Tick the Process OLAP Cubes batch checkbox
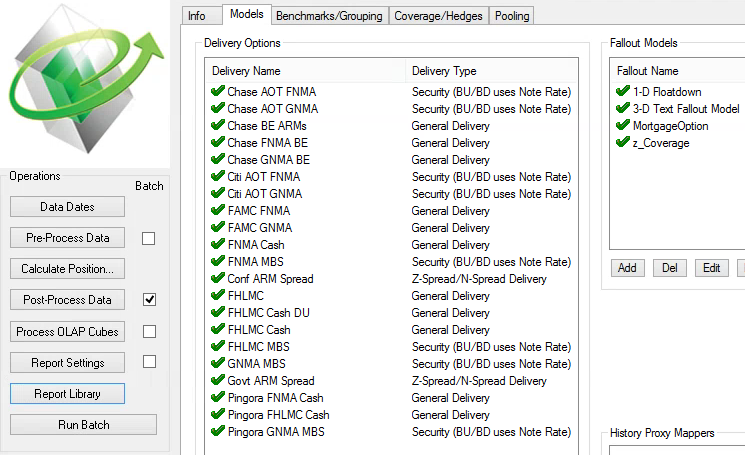The image size is (745, 455). [149, 332]
